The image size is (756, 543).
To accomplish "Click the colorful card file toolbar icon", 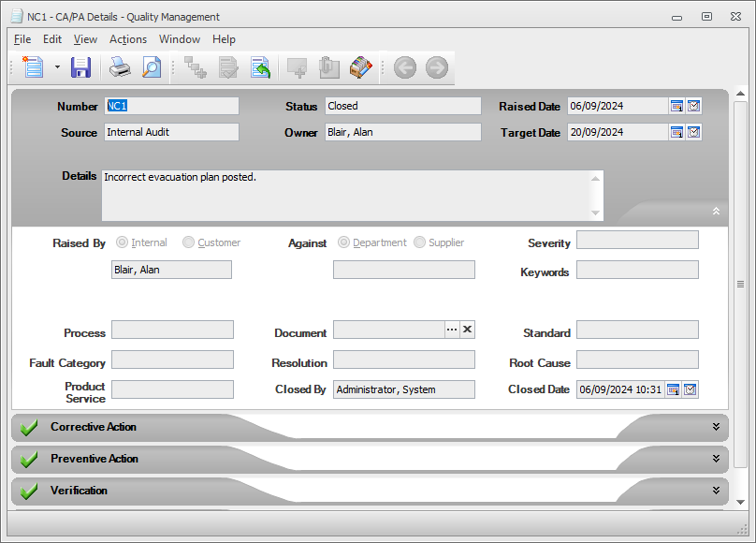I will pos(360,67).
